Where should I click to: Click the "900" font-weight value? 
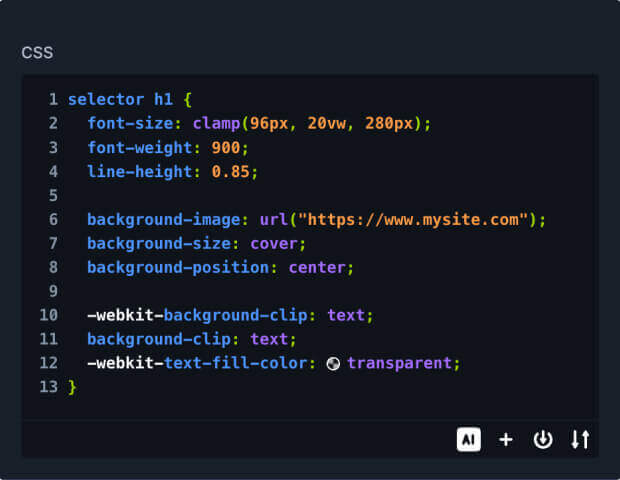tap(226, 148)
